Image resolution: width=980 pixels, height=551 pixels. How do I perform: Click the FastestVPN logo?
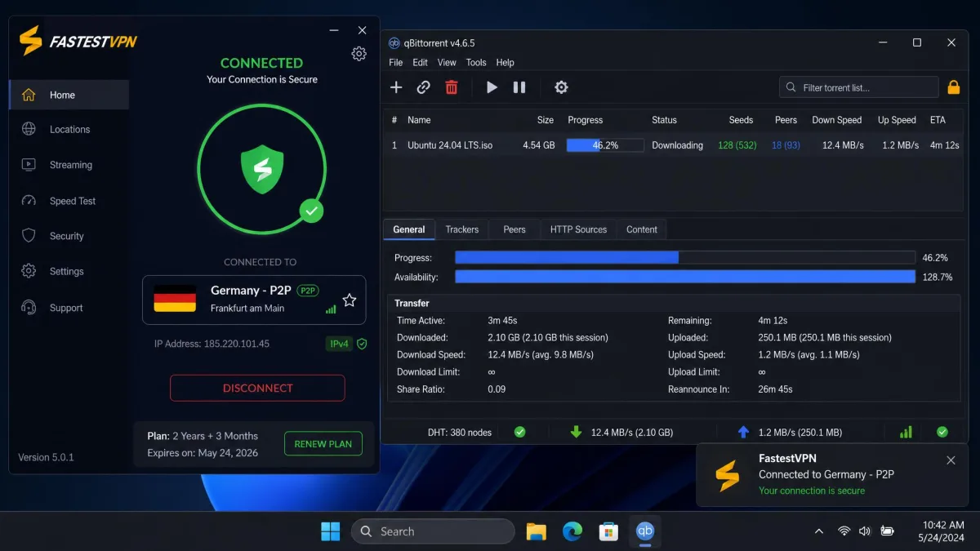pos(78,41)
